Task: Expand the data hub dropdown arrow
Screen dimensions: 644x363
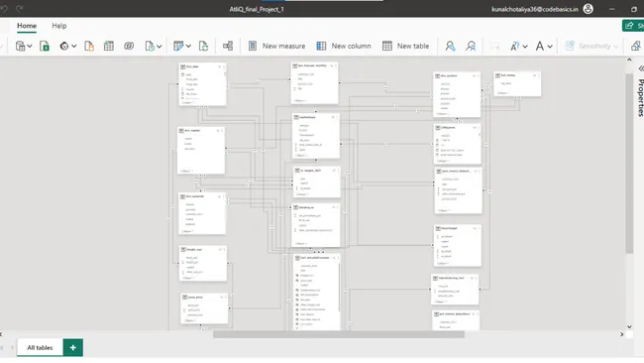Action: [74, 46]
